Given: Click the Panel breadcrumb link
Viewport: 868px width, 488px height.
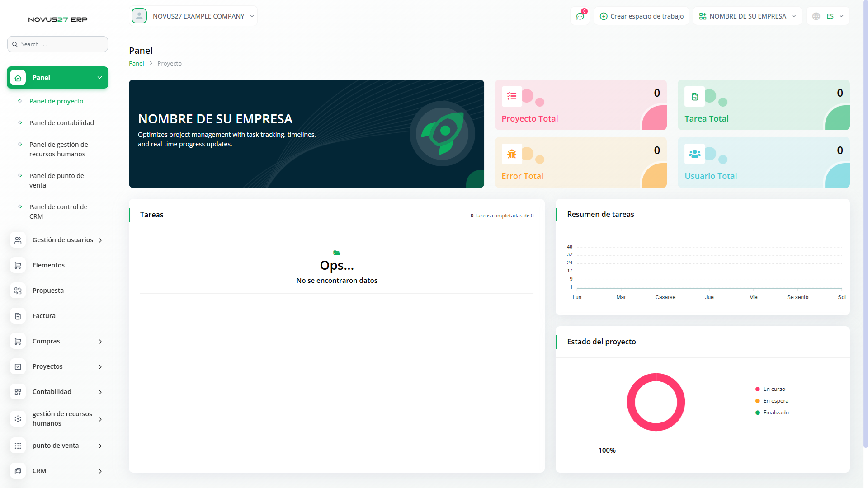Looking at the screenshot, I should pos(136,64).
